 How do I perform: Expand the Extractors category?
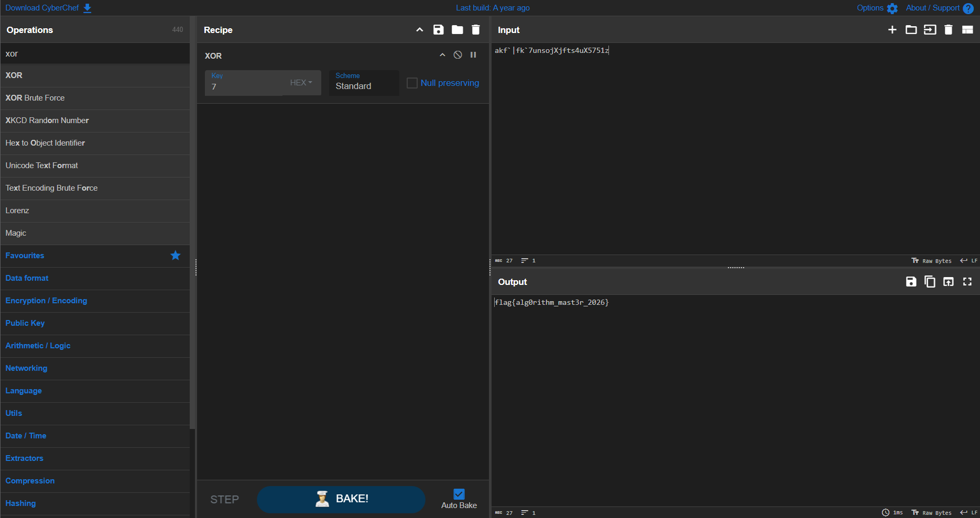point(95,458)
